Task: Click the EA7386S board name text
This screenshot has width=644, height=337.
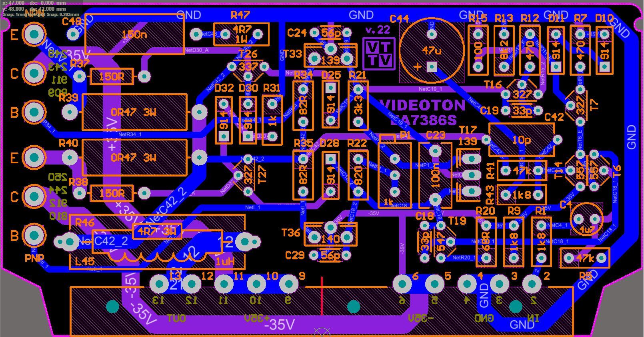Action: (x=423, y=120)
